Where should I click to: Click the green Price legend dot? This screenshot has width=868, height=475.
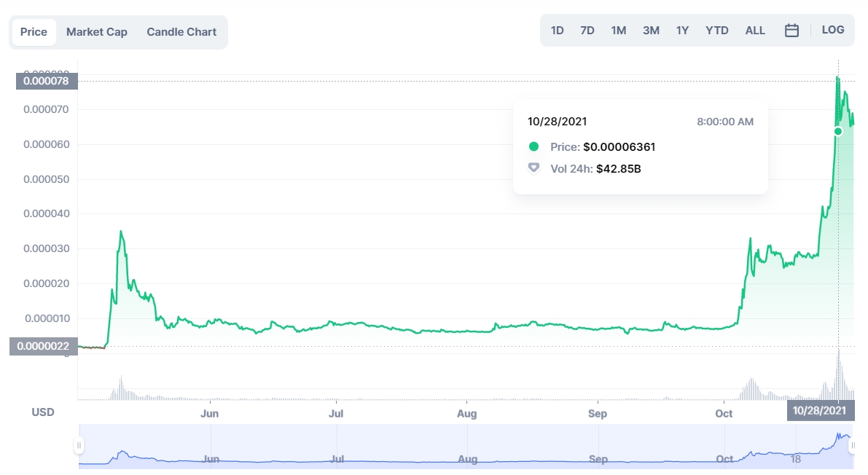click(x=534, y=146)
